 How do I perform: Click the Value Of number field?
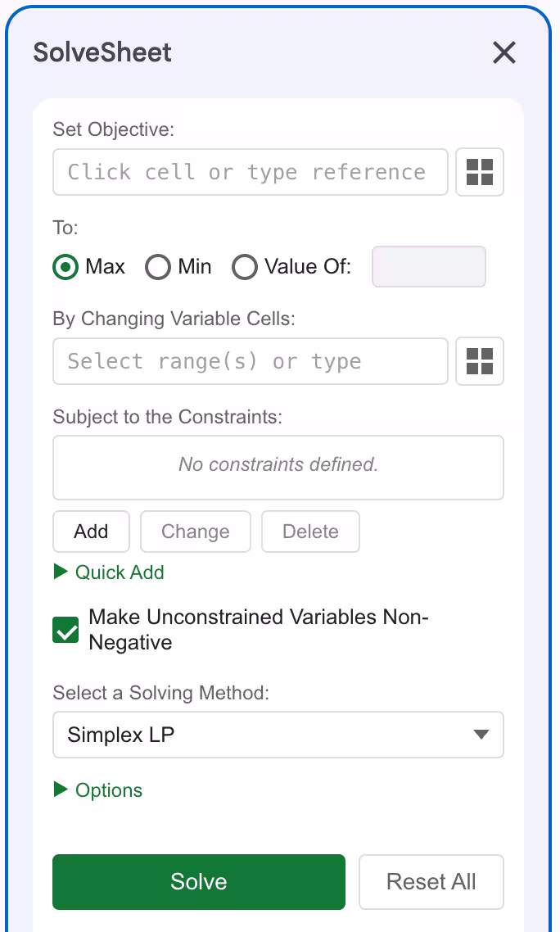429,267
